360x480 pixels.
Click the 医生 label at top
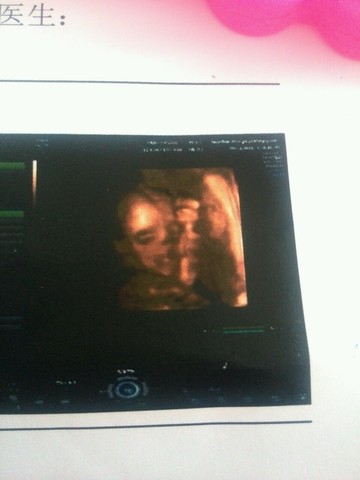pyautogui.click(x=32, y=16)
